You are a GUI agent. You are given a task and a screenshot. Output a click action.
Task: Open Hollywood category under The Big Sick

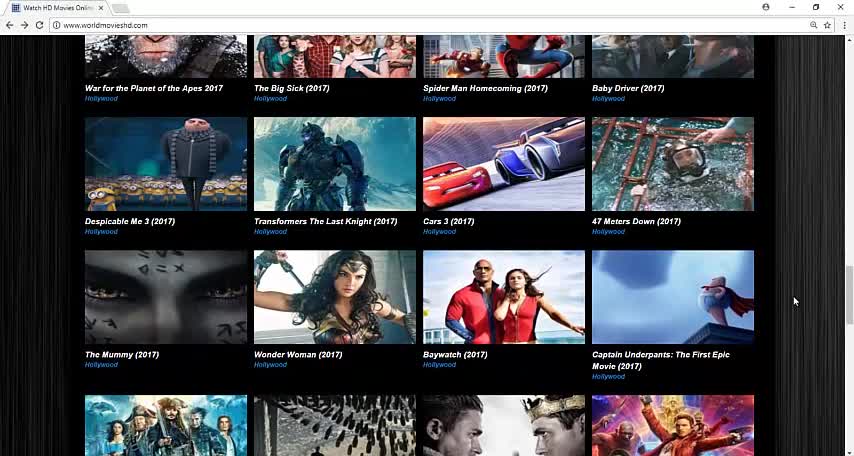270,99
